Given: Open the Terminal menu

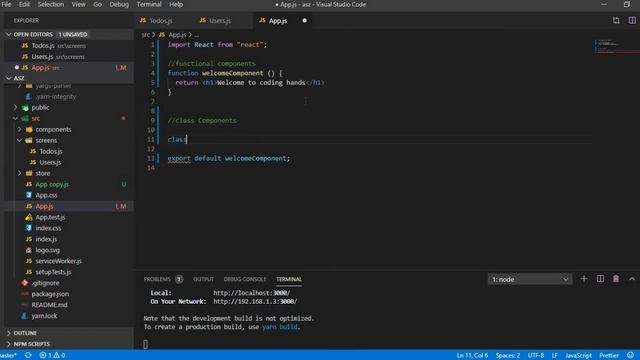Looking at the screenshot, I should (149, 4).
